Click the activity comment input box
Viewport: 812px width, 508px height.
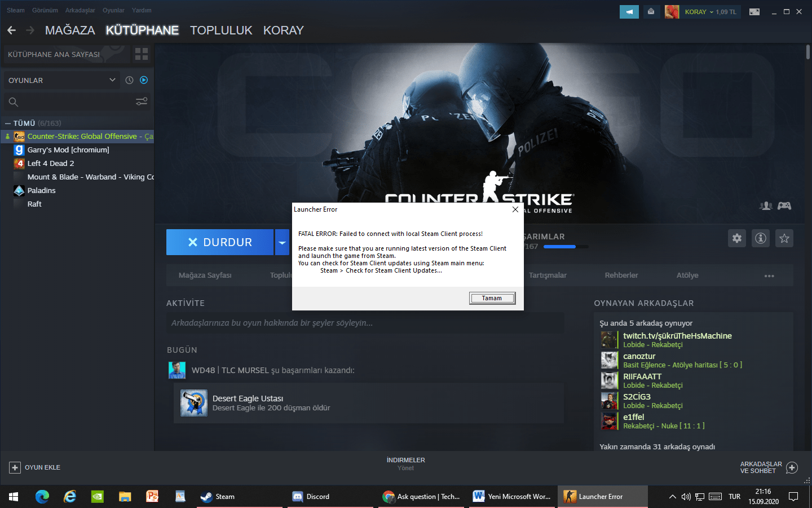click(365, 323)
